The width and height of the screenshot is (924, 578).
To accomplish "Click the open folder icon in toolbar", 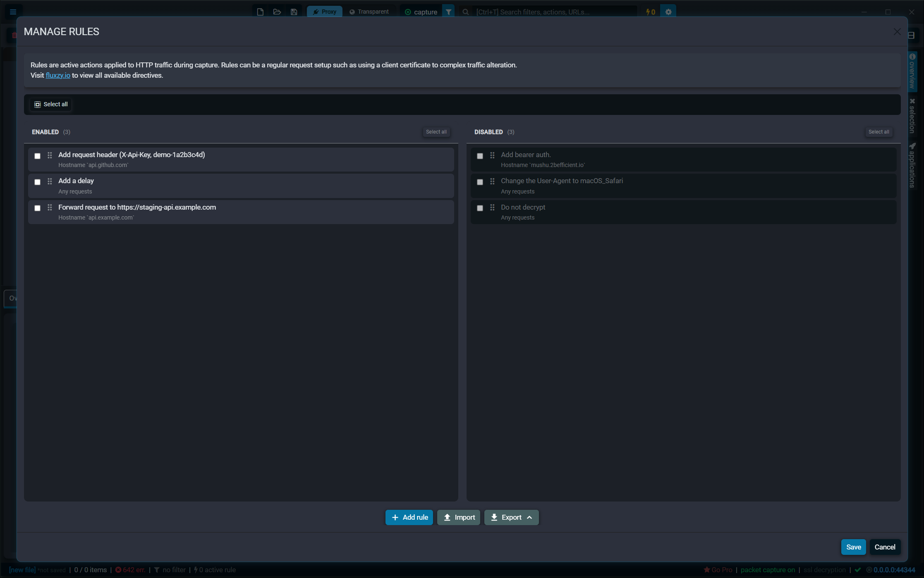I will pyautogui.click(x=277, y=12).
